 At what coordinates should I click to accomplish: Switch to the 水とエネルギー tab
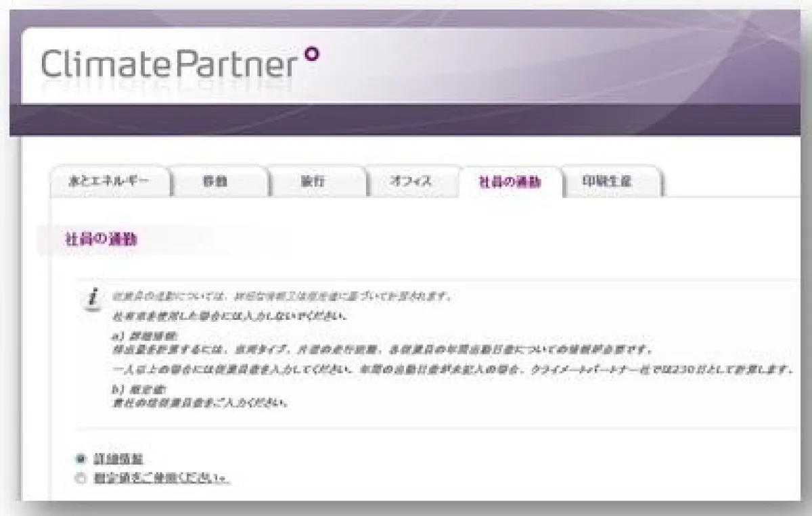coord(110,181)
